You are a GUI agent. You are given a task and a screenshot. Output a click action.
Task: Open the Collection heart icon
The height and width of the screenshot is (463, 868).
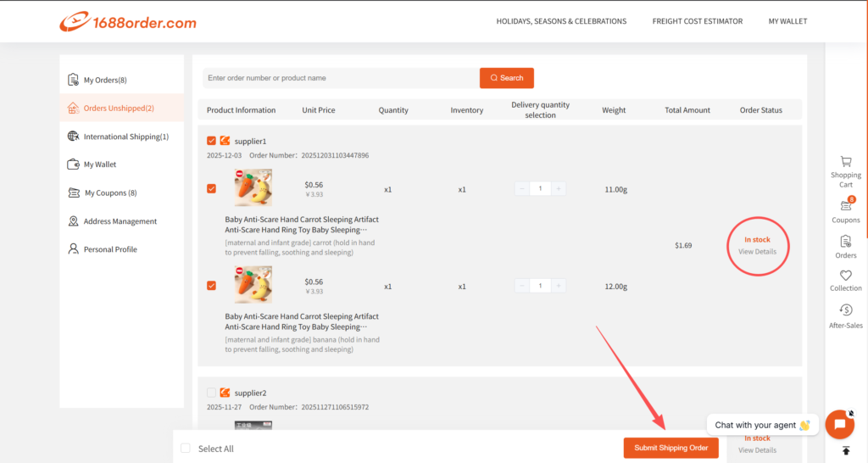click(x=845, y=276)
